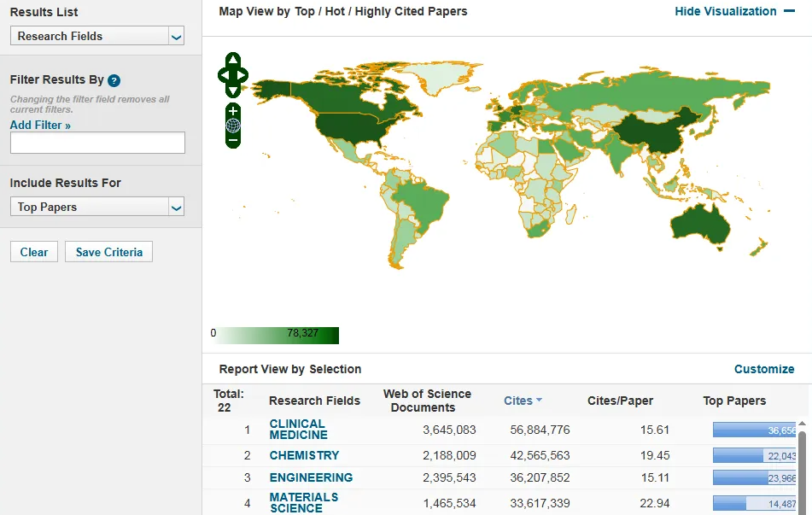Zoom out on the map with minus
Viewport: 812px width, 515px height.
[233, 140]
